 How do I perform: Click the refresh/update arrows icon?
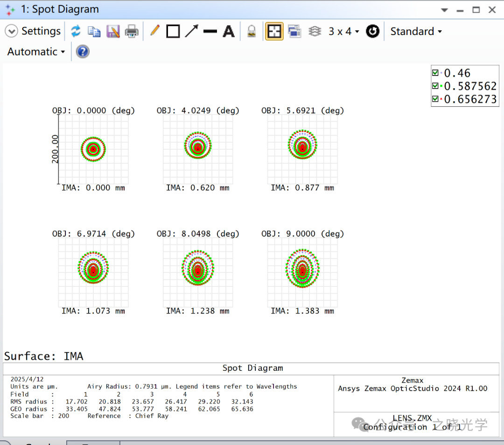(x=76, y=31)
